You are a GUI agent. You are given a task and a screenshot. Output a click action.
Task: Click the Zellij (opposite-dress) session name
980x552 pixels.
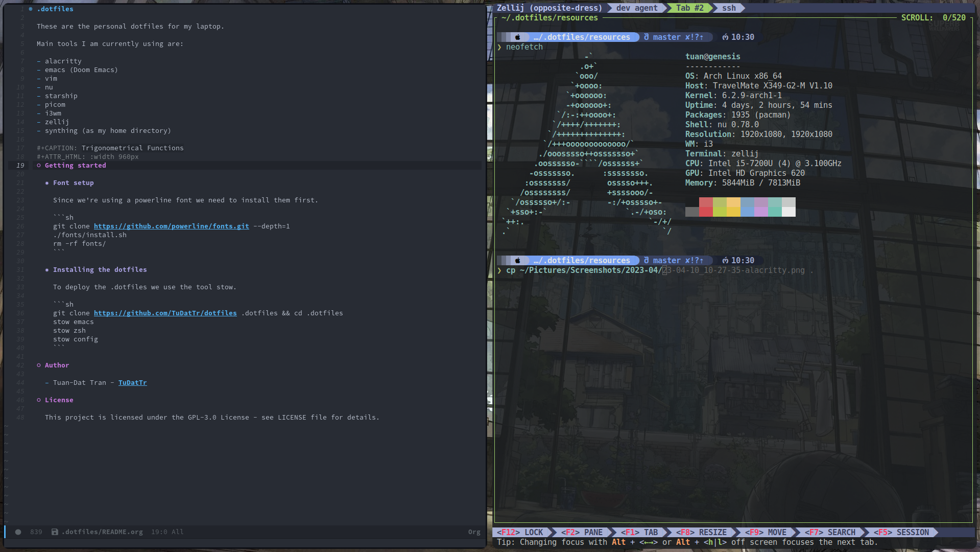(x=549, y=8)
